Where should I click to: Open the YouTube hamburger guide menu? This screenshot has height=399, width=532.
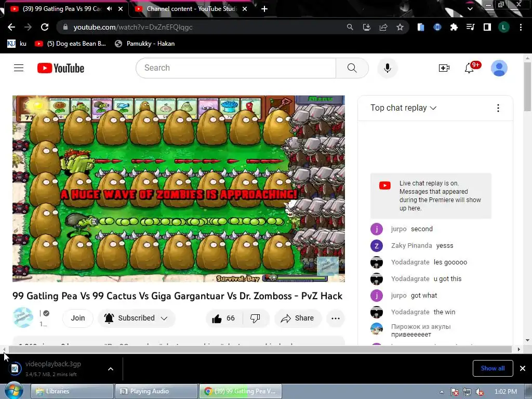pos(19,68)
